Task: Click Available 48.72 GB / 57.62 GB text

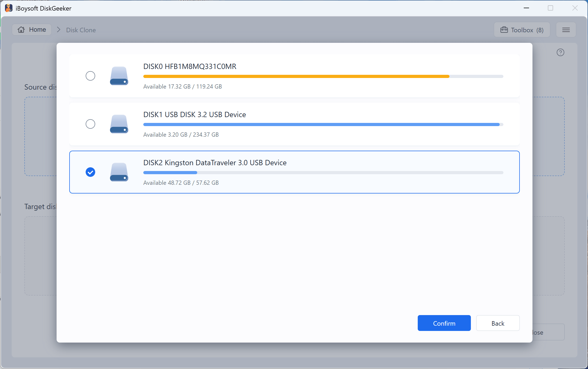Action: pyautogui.click(x=181, y=183)
